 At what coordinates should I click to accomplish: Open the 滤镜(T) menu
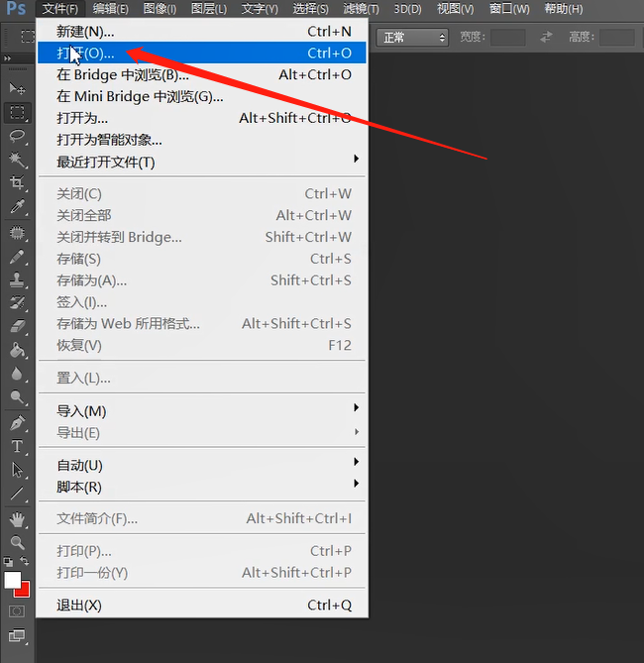pyautogui.click(x=361, y=9)
